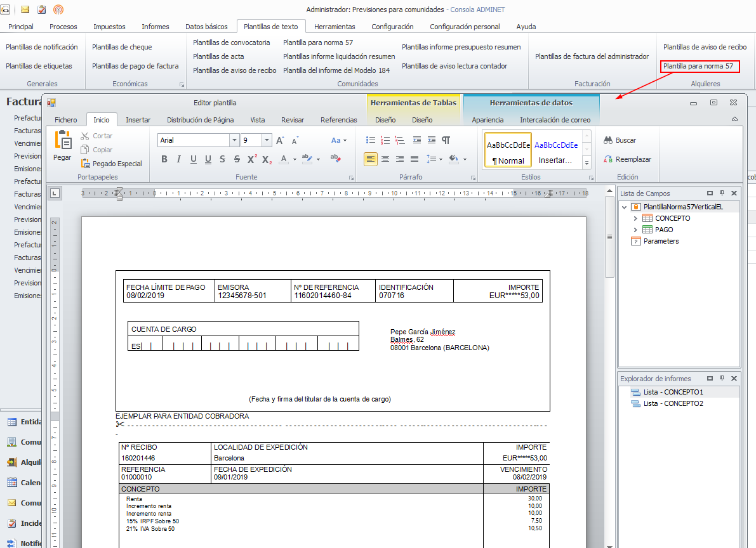This screenshot has width=756, height=548.
Task: Show paragraph formatting marks
Action: click(x=446, y=140)
